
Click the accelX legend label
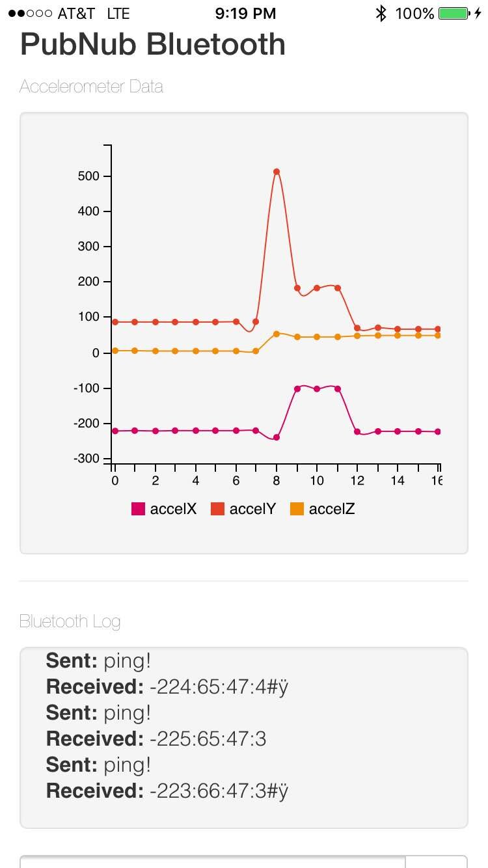click(x=173, y=509)
